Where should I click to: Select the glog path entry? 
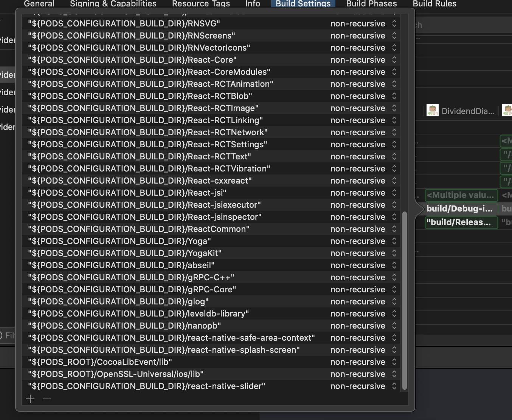(x=118, y=301)
